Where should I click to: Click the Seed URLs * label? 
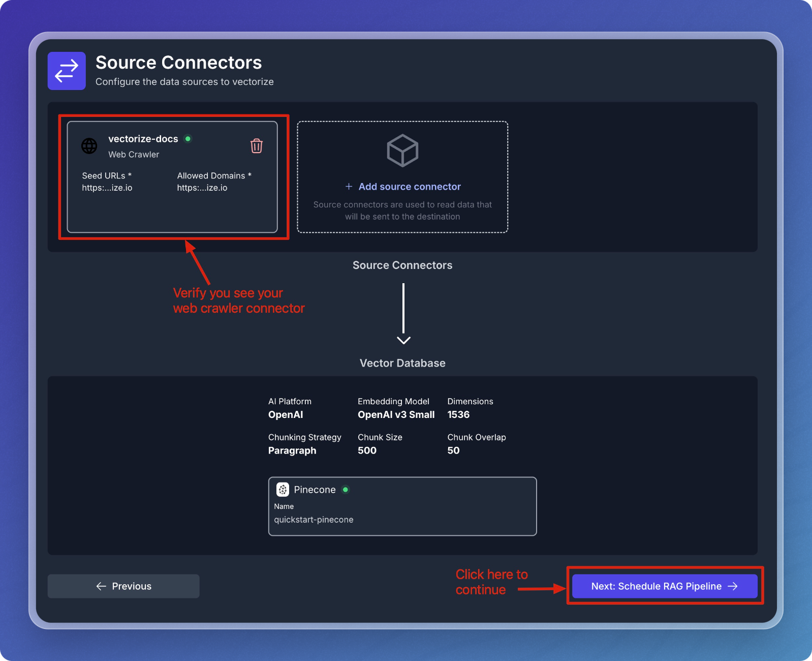click(x=107, y=175)
